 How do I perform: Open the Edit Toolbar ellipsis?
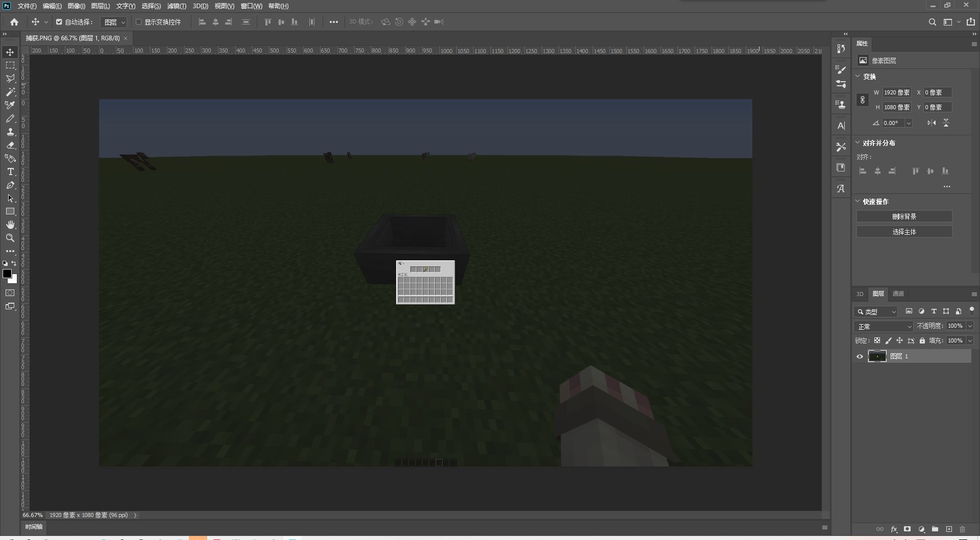click(x=10, y=251)
